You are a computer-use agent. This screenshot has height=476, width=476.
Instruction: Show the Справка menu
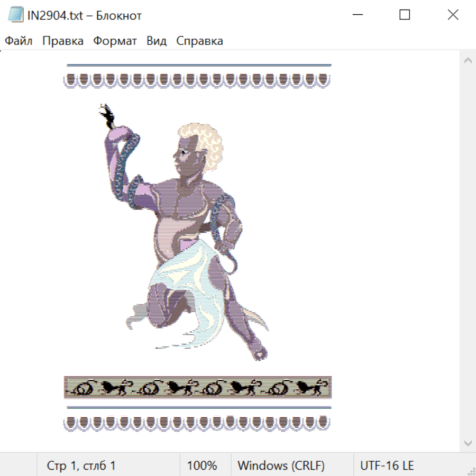coord(199,41)
